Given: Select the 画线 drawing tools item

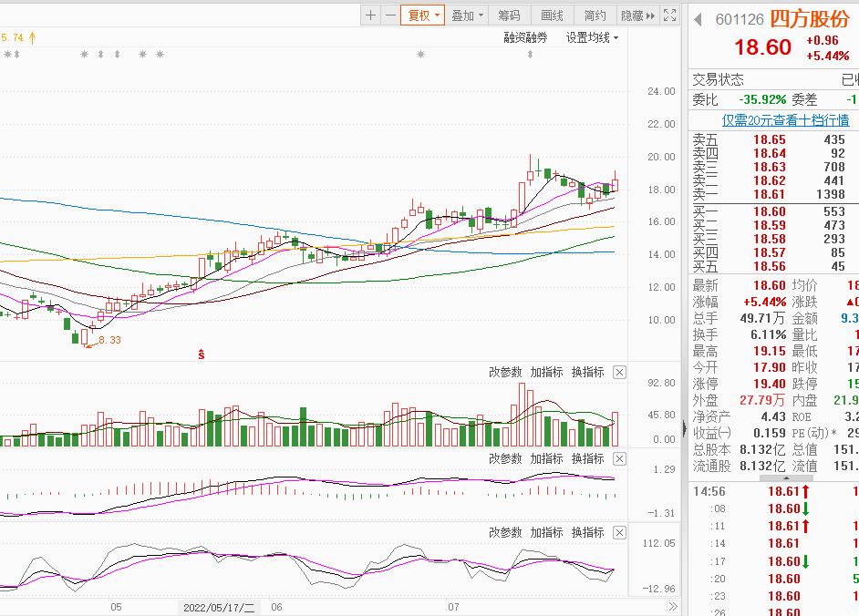Looking at the screenshot, I should 553,15.
